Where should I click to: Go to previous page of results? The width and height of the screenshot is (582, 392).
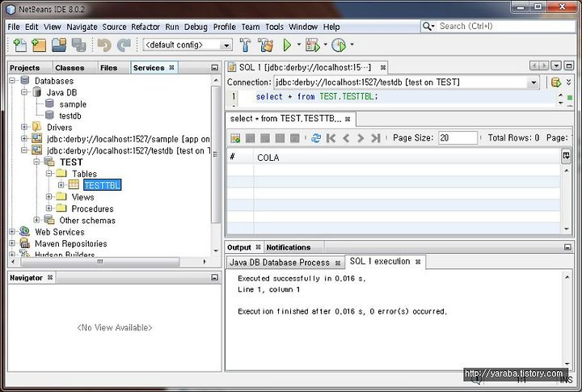point(346,138)
